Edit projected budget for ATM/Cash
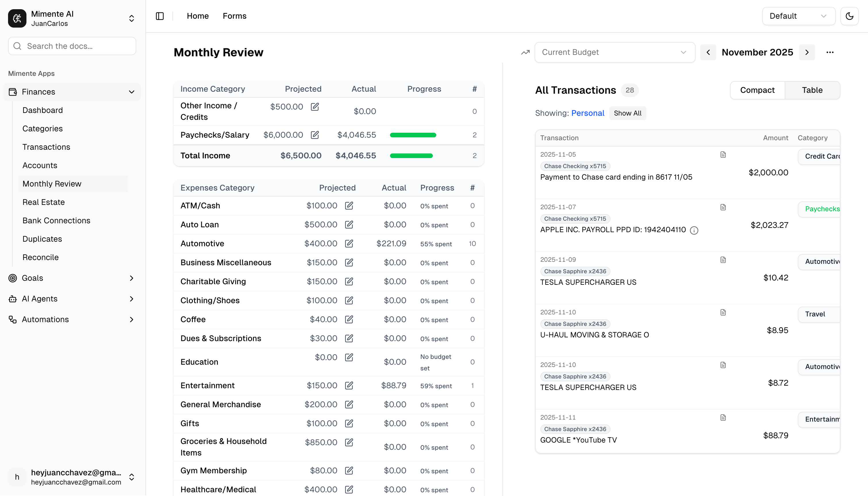The height and width of the screenshot is (496, 868). tap(349, 205)
